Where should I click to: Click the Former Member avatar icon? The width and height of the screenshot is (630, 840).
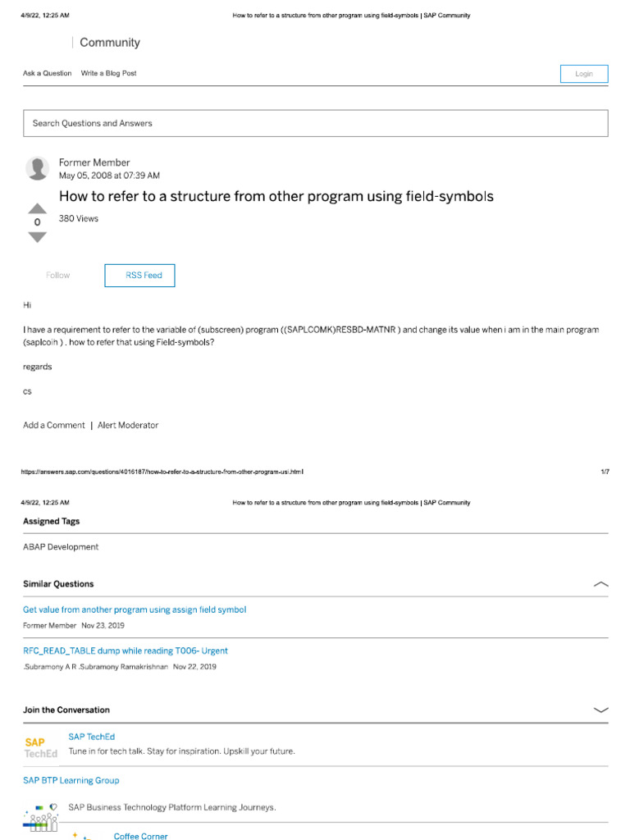38,169
